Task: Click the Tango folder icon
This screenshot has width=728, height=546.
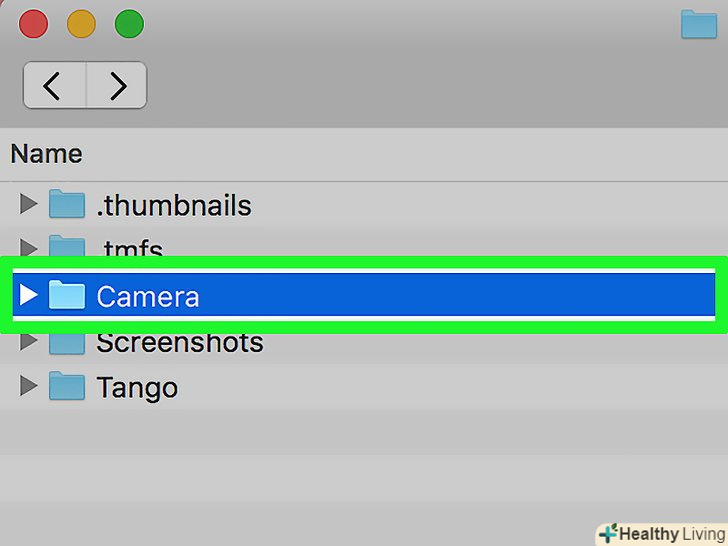Action: pyautogui.click(x=67, y=386)
